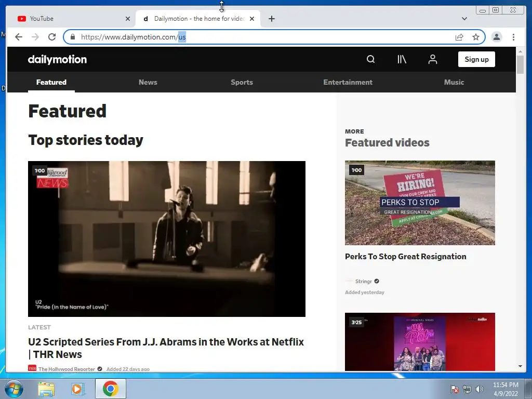Close the Dailymotion tab
This screenshot has width=532, height=399.
pos(252,19)
